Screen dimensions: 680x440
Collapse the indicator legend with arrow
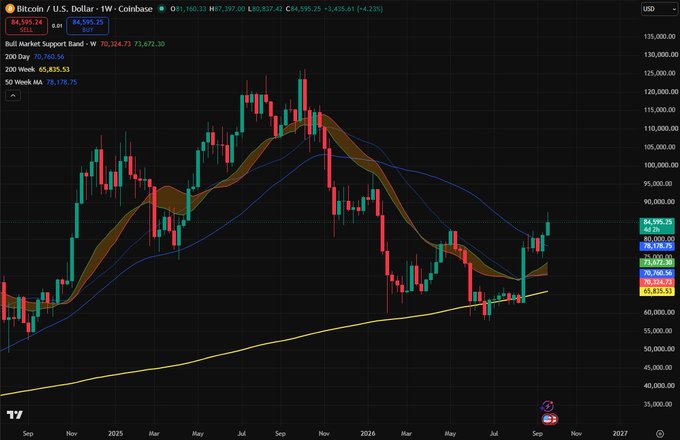point(13,95)
